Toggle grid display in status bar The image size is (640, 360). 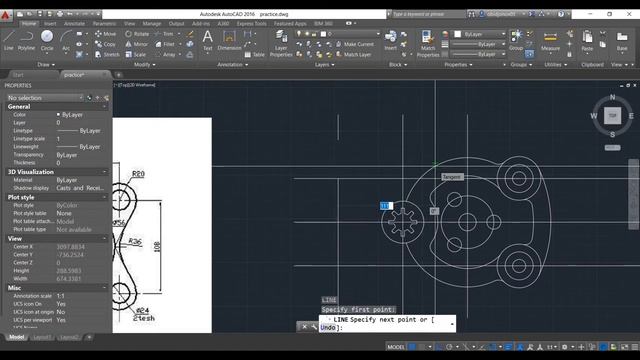point(412,347)
